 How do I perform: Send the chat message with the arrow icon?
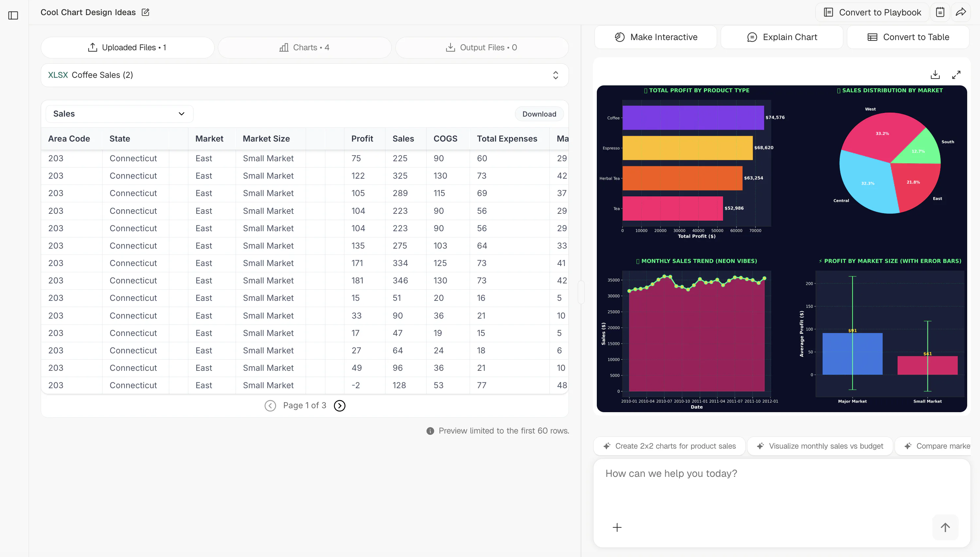(x=945, y=527)
